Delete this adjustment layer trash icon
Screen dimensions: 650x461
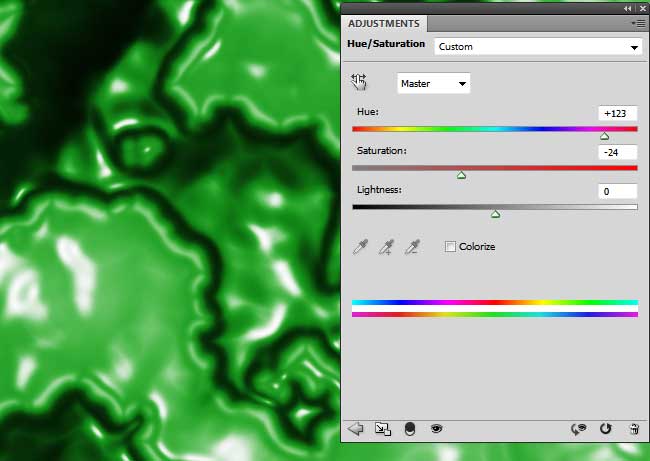coord(634,429)
